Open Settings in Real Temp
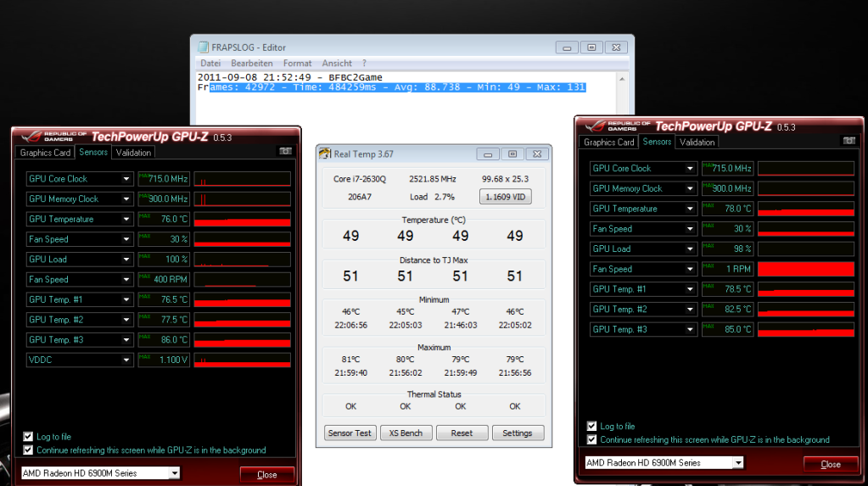 click(518, 433)
